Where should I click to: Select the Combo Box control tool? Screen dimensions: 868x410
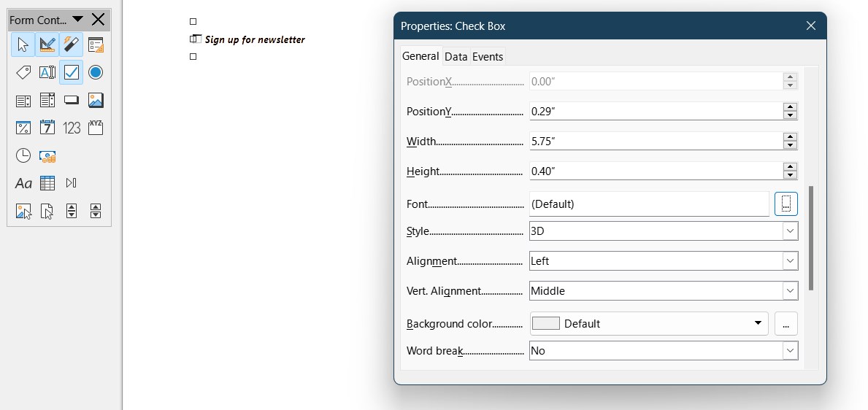point(47,100)
